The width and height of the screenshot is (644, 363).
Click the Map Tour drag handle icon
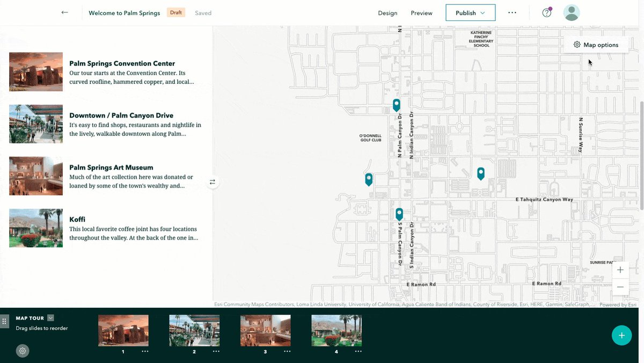tap(4, 321)
